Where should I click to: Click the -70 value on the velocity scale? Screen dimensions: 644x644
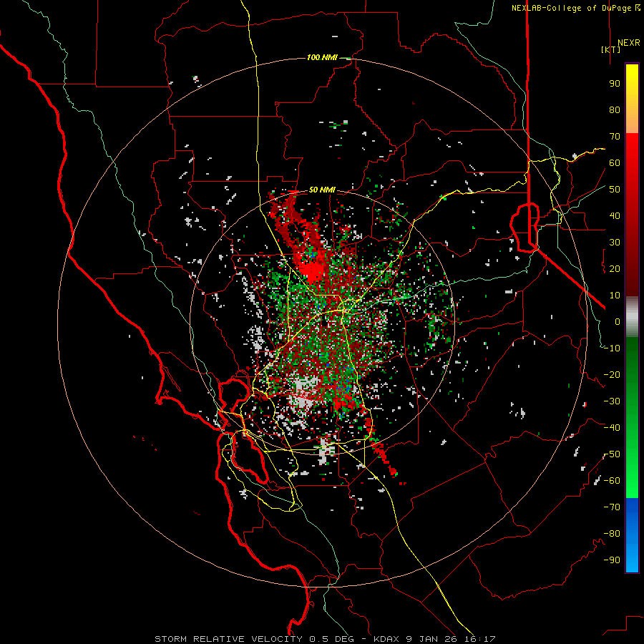612,507
